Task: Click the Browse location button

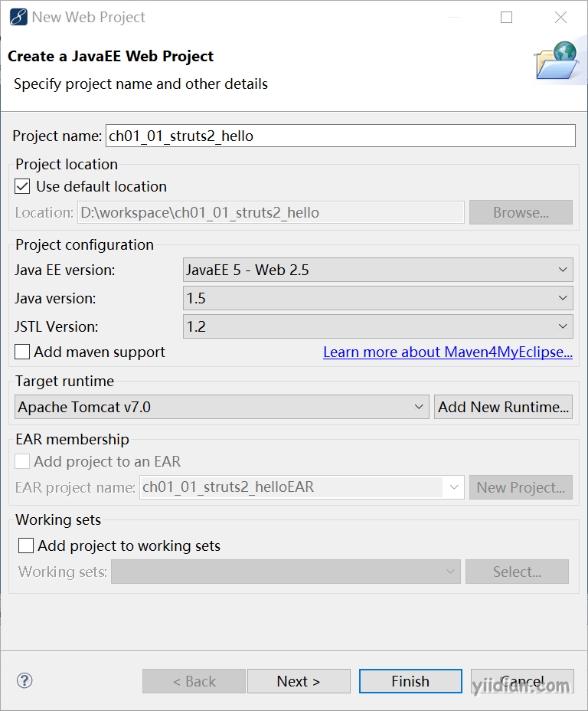Action: tap(521, 212)
